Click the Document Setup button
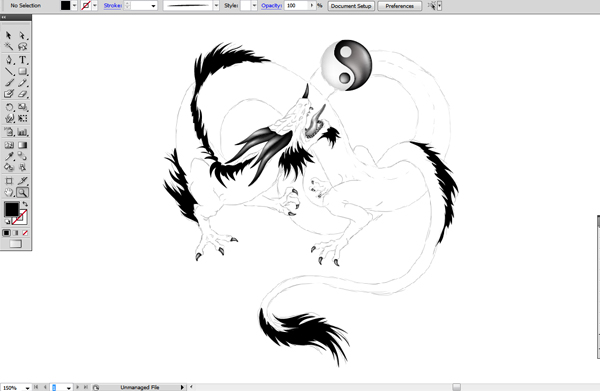The width and height of the screenshot is (600, 391). point(351,6)
